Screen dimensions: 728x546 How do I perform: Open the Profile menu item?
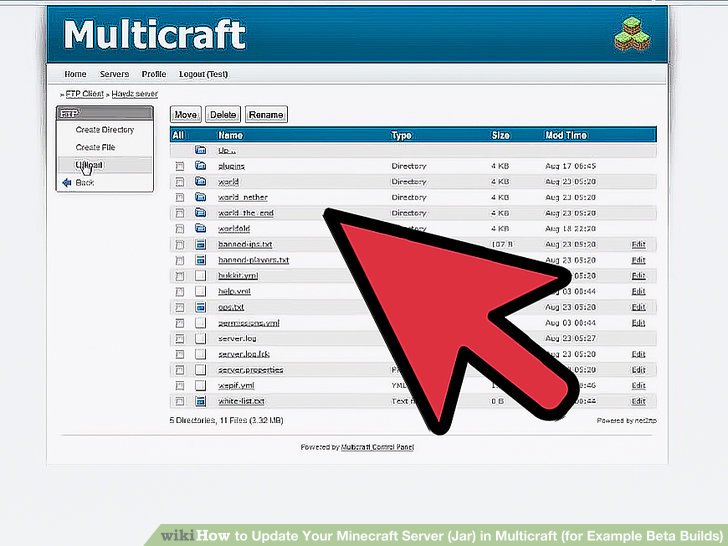pyautogui.click(x=154, y=74)
